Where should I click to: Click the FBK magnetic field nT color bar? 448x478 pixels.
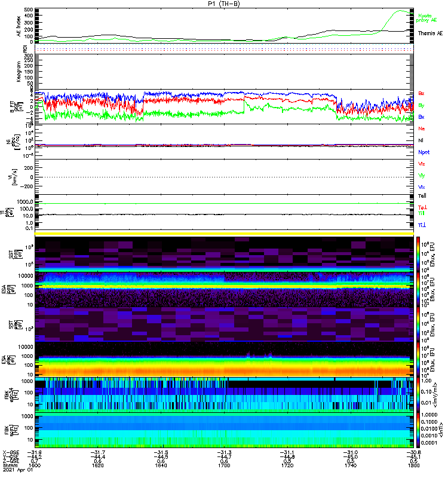coord(418,430)
